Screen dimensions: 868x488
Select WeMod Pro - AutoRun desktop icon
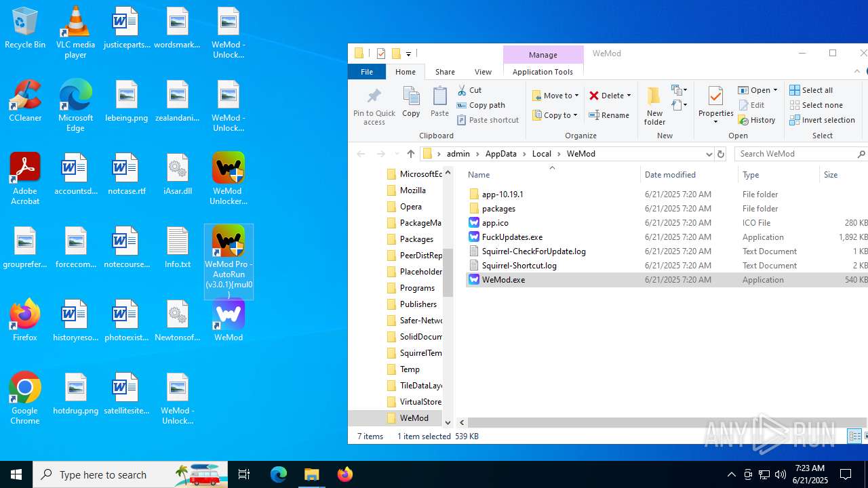coord(229,262)
